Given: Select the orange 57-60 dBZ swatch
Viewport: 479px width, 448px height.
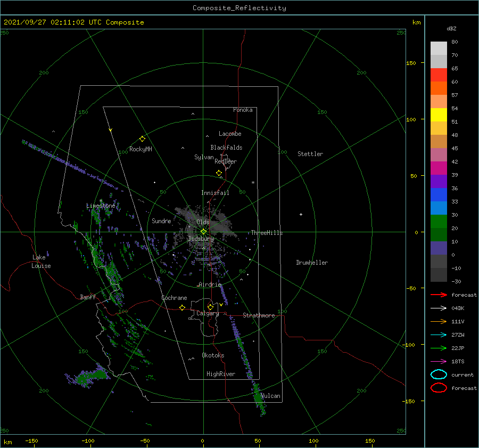Looking at the screenshot, I should [x=439, y=88].
